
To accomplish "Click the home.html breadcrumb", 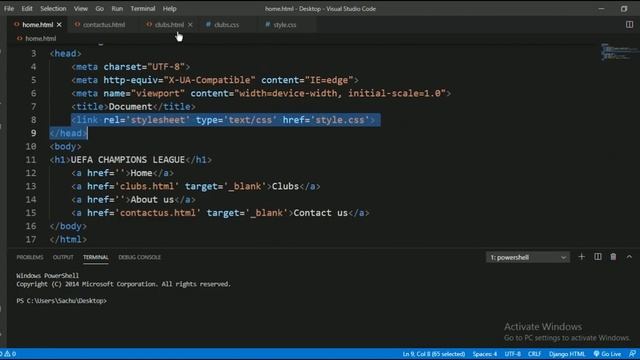I will click(x=40, y=38).
